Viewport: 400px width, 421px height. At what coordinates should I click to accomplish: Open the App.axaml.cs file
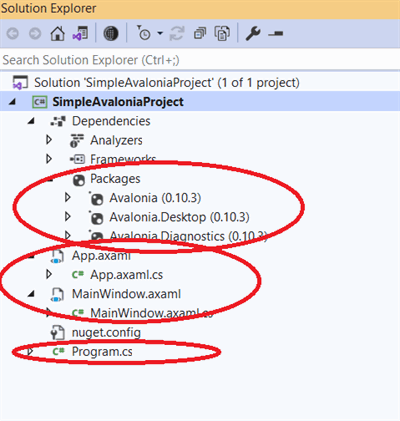[x=127, y=275]
